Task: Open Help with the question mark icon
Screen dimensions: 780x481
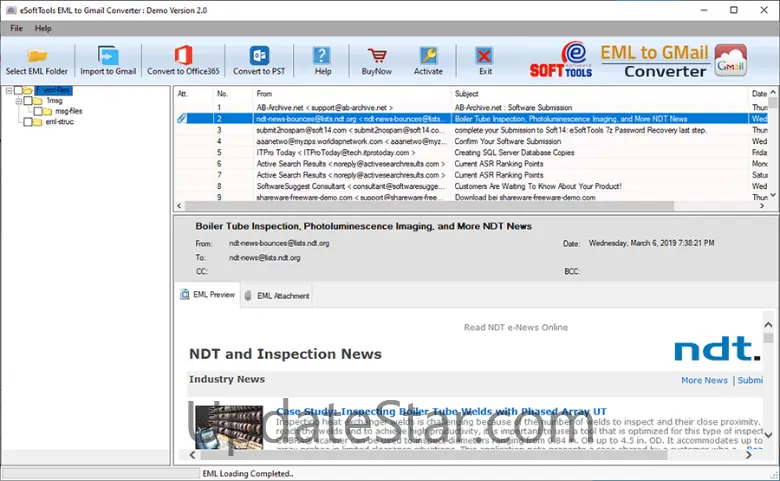Action: click(322, 55)
